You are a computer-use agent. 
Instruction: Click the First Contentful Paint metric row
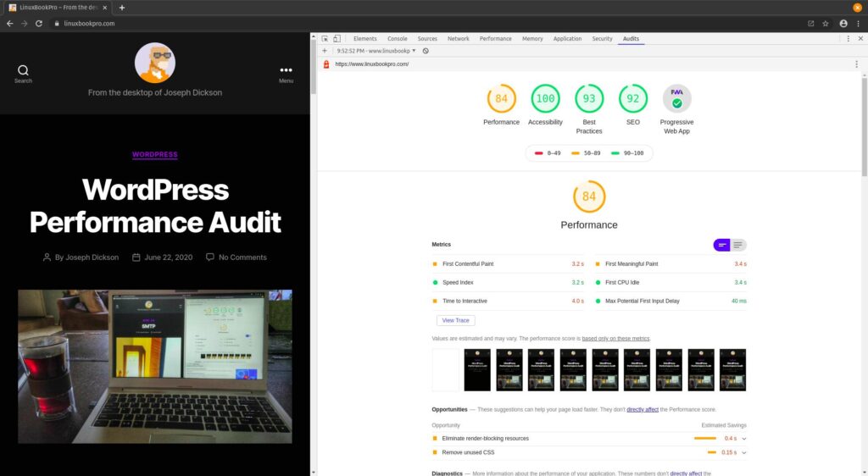(x=509, y=264)
